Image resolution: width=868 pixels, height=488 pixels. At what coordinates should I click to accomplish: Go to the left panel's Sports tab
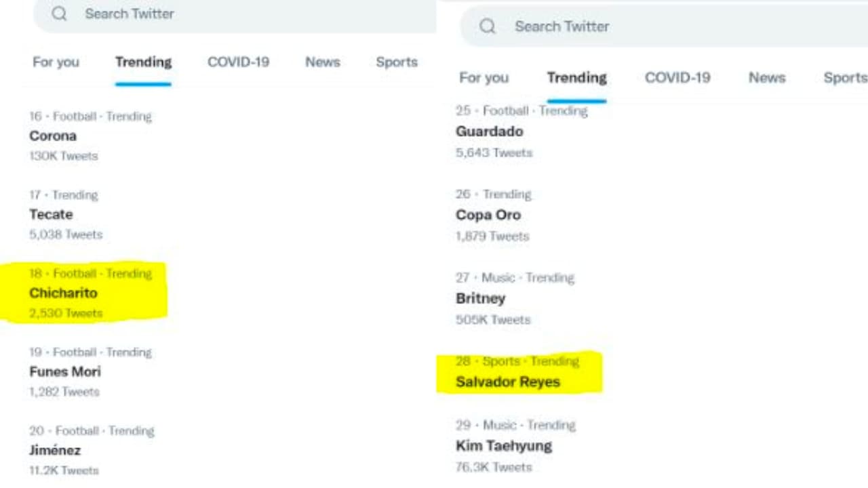click(396, 62)
